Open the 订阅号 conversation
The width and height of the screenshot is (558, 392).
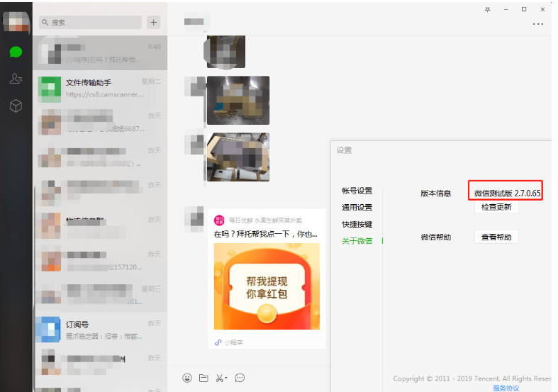tap(100, 330)
